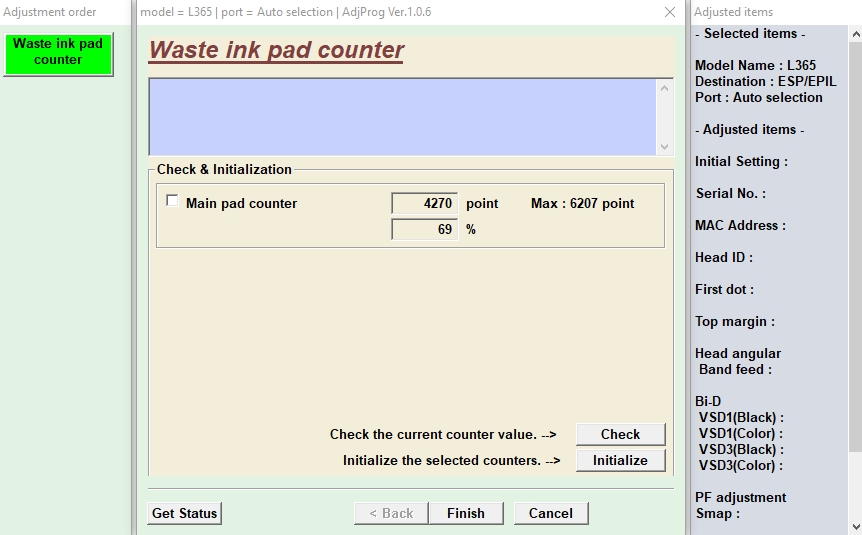Tick the Main pad counter checkbox
The height and width of the screenshot is (535, 862).
[x=172, y=201]
